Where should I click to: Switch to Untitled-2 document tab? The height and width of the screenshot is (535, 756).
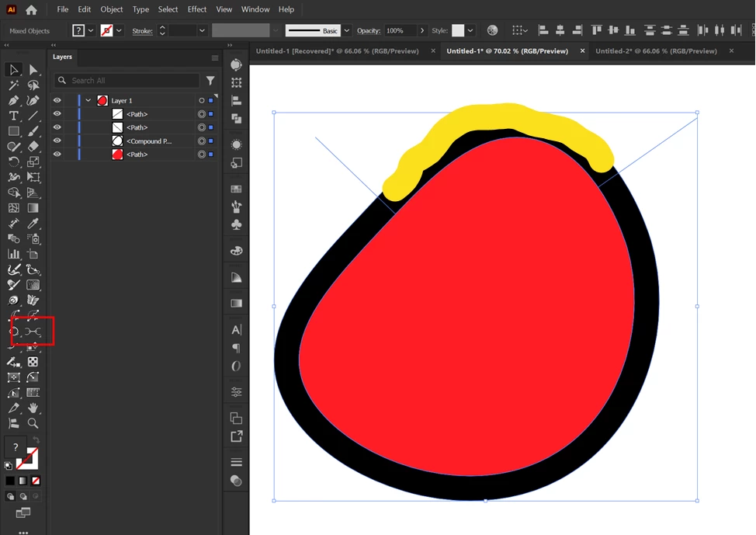coord(656,50)
